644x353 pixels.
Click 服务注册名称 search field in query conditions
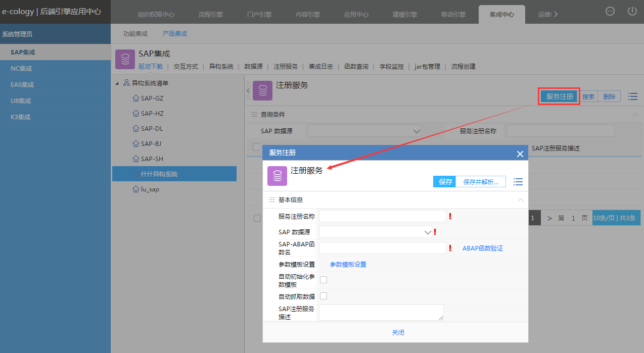[x=561, y=131]
